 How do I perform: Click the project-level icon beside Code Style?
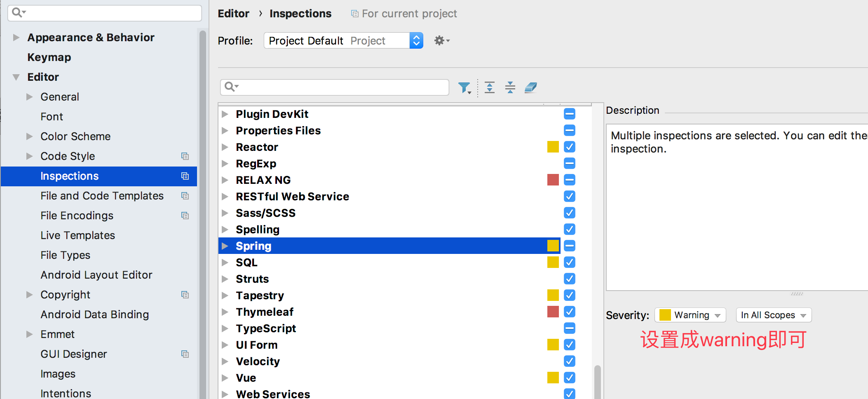tap(185, 156)
